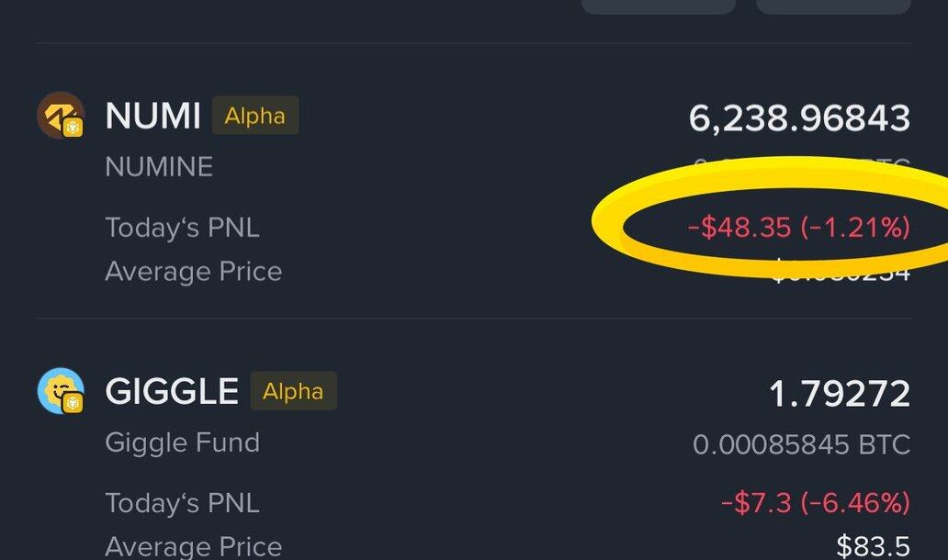
Task: Tap GIGGLE's 0.00085845 BTC value
Action: 801,445
